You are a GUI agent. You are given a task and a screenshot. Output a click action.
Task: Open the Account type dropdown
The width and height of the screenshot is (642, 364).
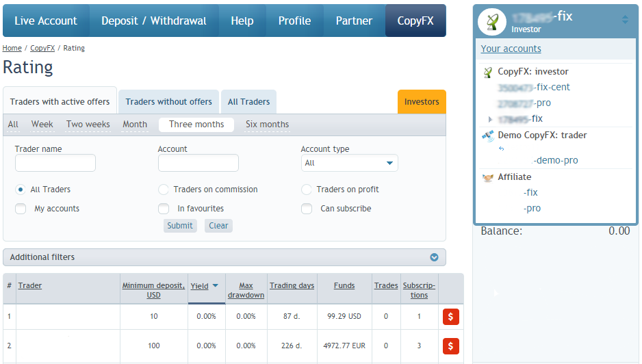[349, 163]
